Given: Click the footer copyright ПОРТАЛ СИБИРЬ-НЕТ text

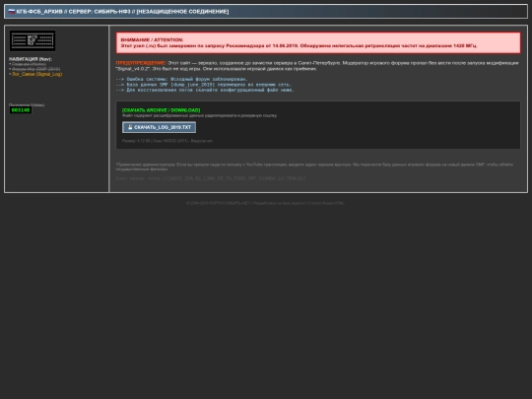Looking at the screenshot, I should pyautogui.click(x=265, y=203).
